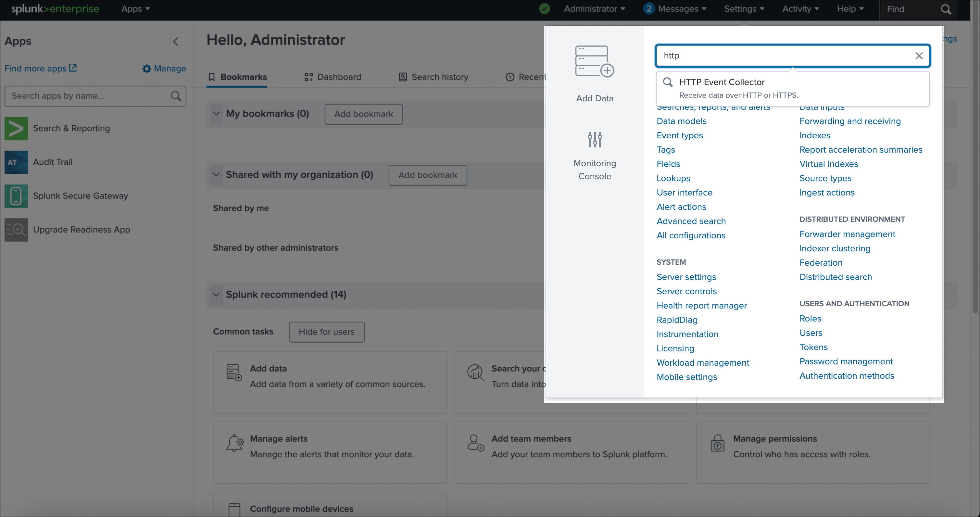Collapse the Apps sidebar with the chevron

tap(176, 42)
